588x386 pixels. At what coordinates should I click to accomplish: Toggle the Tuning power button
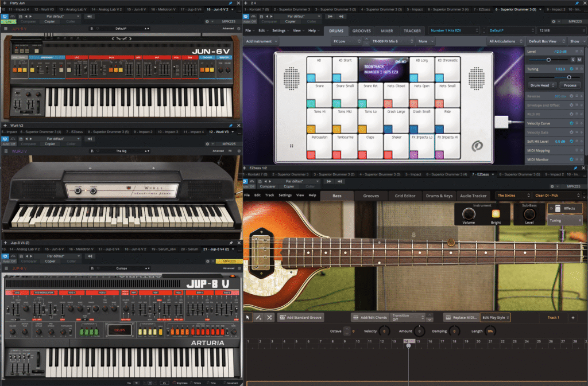pyautogui.click(x=571, y=69)
